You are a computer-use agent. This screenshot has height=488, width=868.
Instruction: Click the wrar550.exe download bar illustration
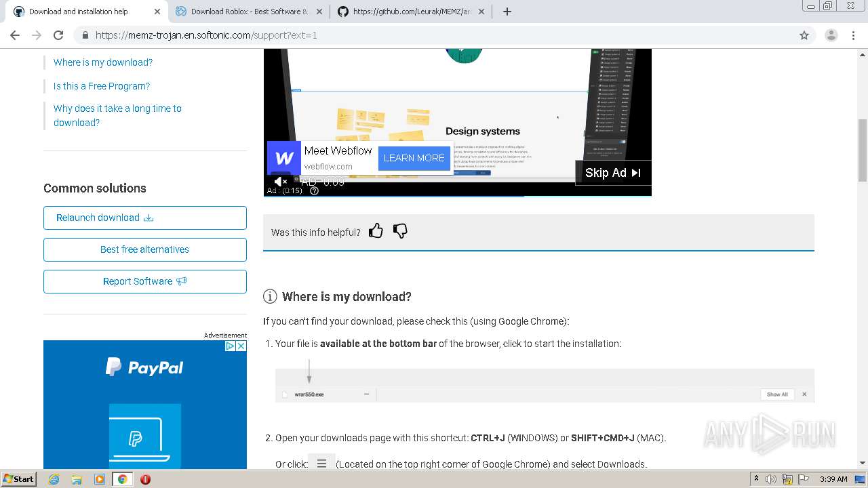click(x=545, y=386)
